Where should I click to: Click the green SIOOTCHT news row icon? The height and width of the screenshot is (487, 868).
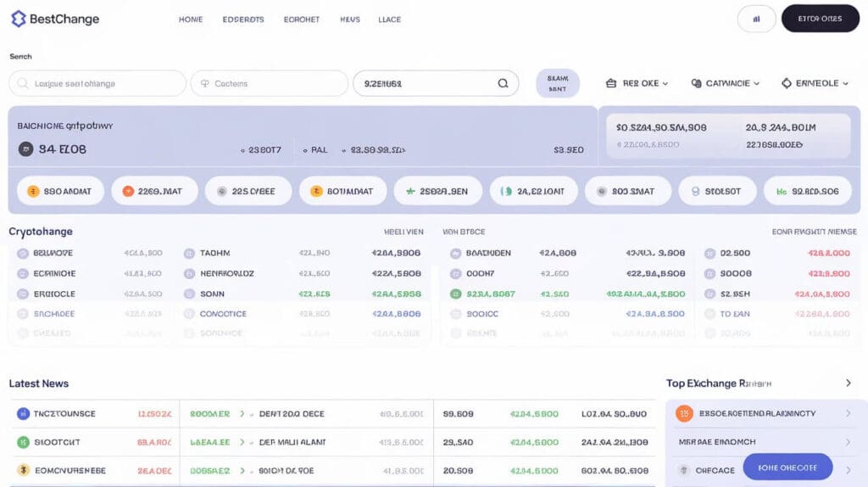click(23, 442)
